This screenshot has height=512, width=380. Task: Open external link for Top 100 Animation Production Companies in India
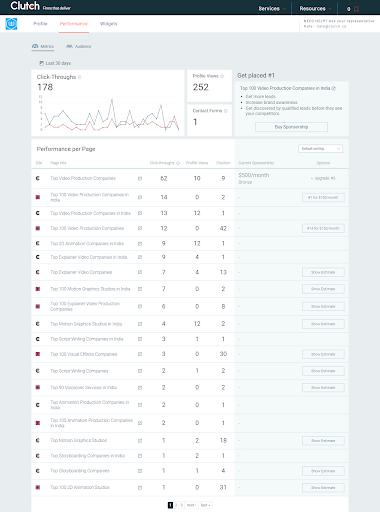point(140,423)
